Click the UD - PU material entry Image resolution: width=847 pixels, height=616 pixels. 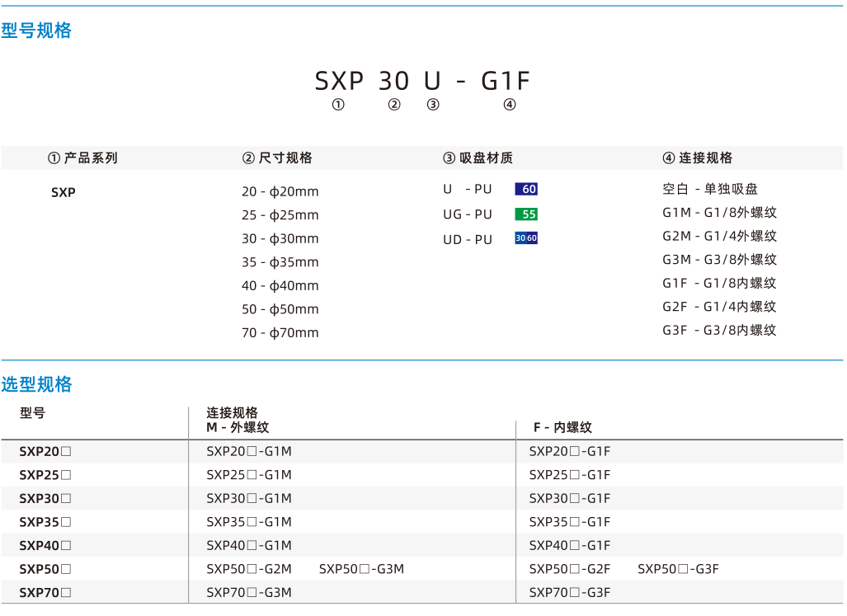tap(468, 240)
